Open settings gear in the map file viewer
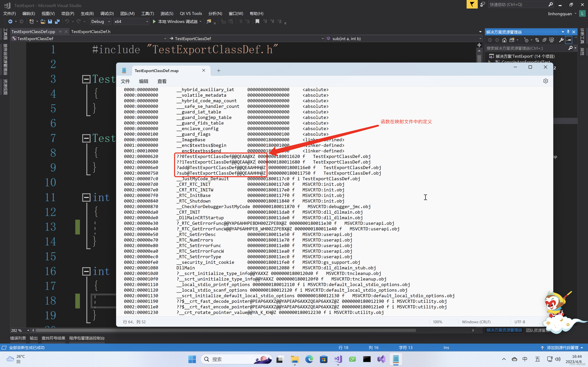 tap(546, 81)
